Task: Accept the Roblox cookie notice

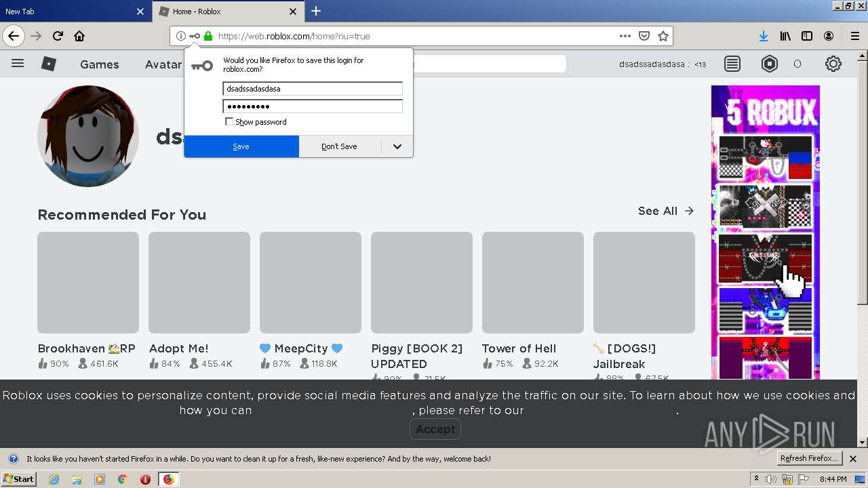Action: coord(435,429)
